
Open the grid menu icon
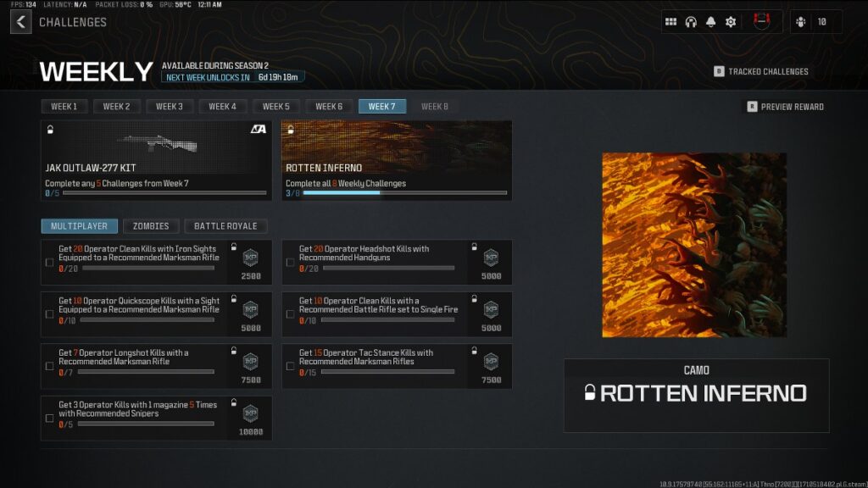pyautogui.click(x=670, y=22)
